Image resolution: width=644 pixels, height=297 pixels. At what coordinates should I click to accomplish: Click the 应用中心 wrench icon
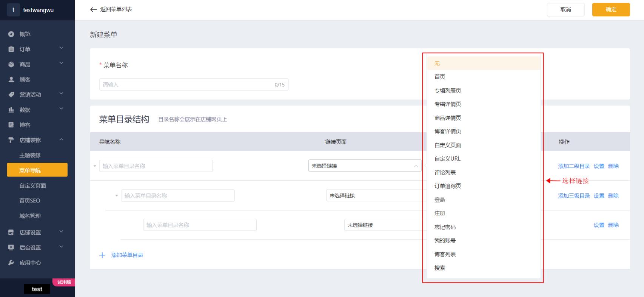click(x=11, y=263)
